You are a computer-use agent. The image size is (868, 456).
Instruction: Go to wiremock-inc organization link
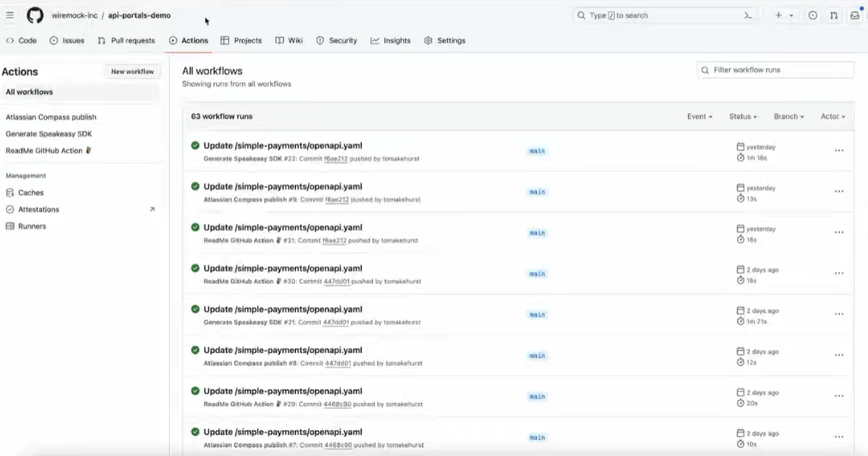pyautogui.click(x=74, y=15)
